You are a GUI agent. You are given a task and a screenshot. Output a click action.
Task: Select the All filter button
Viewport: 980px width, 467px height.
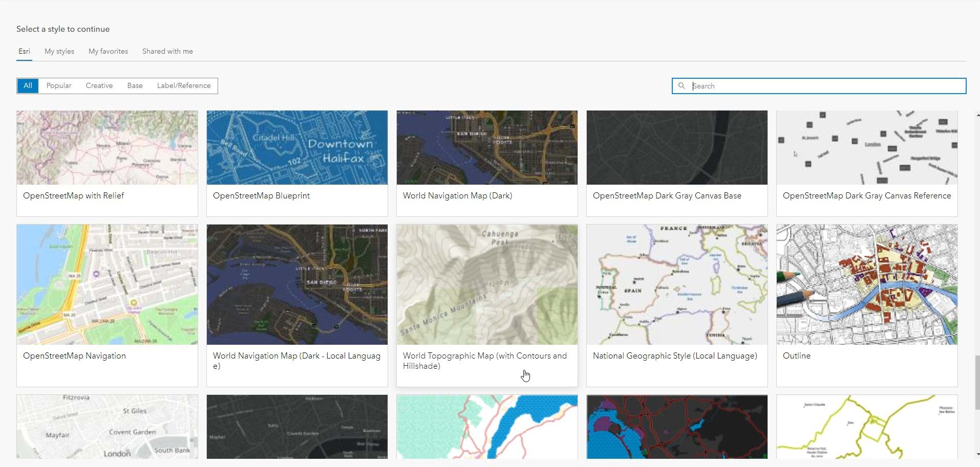point(28,85)
